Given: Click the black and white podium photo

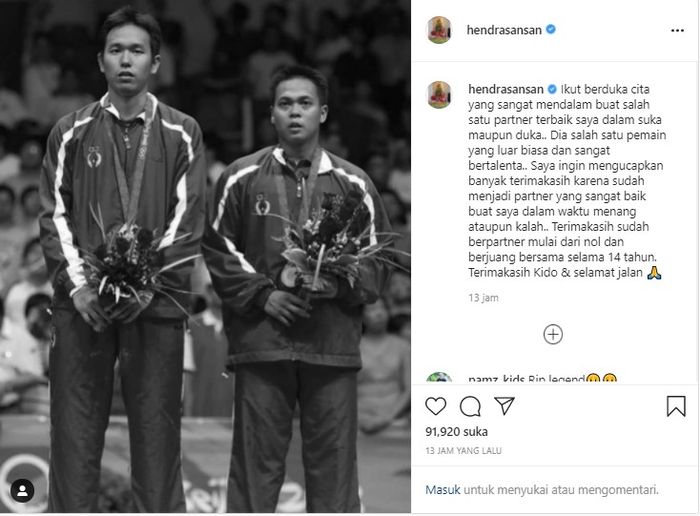Looking at the screenshot, I should tap(205, 257).
